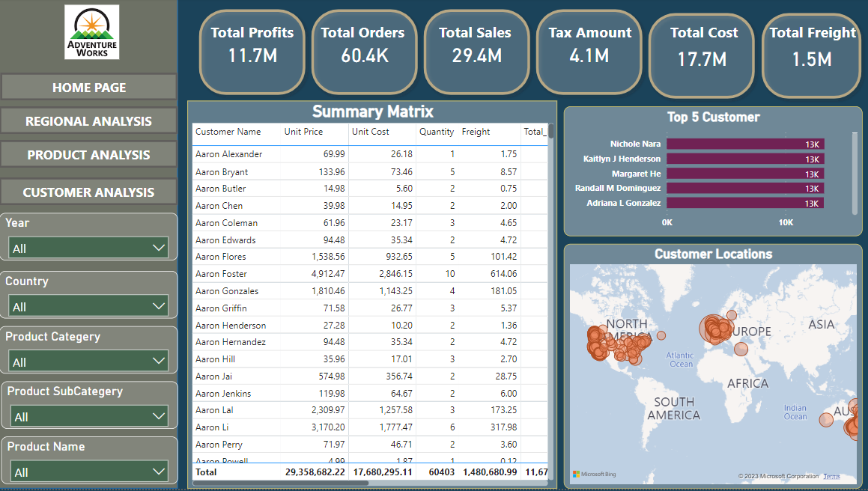Select a customer bubble over Europe on the map
Screen dimensions: 868x491
[717, 329]
